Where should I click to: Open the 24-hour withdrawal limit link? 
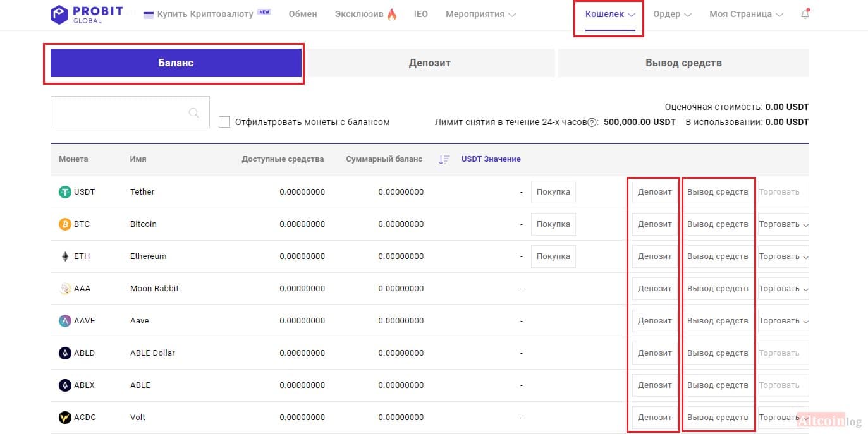point(511,122)
